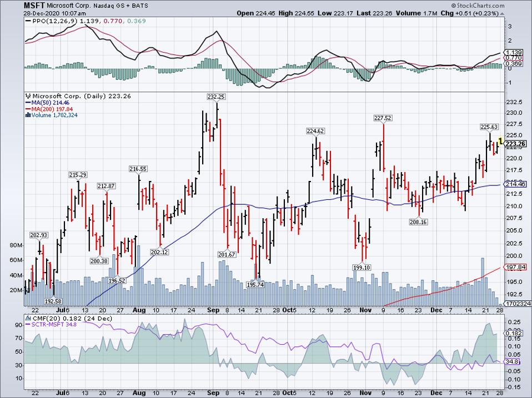The height and width of the screenshot is (398, 532).
Task: Click the 196.52 low price label
Action: 117,281
